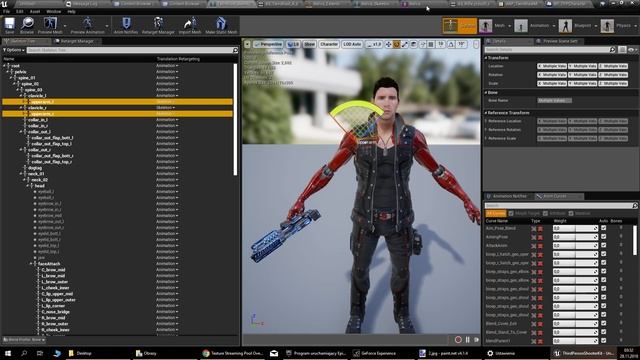Image resolution: width=640 pixels, height=360 pixels.
Task: Click the Browse magnifier icon
Action: (27, 25)
